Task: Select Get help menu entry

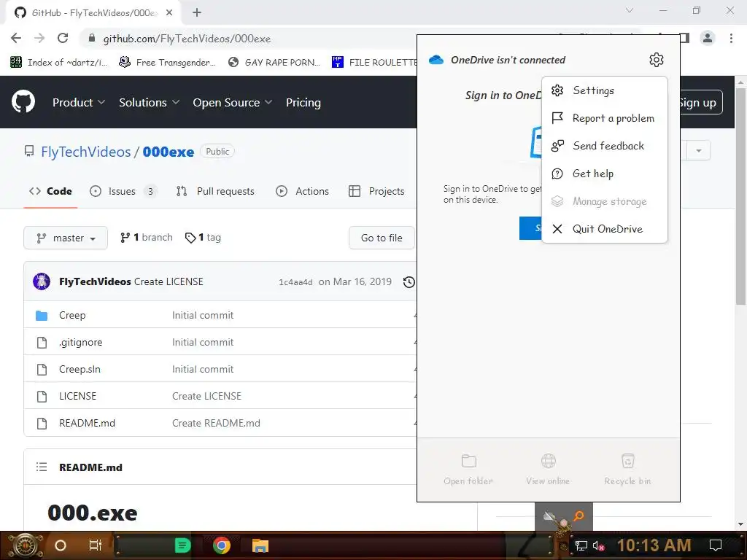Action: (605, 174)
